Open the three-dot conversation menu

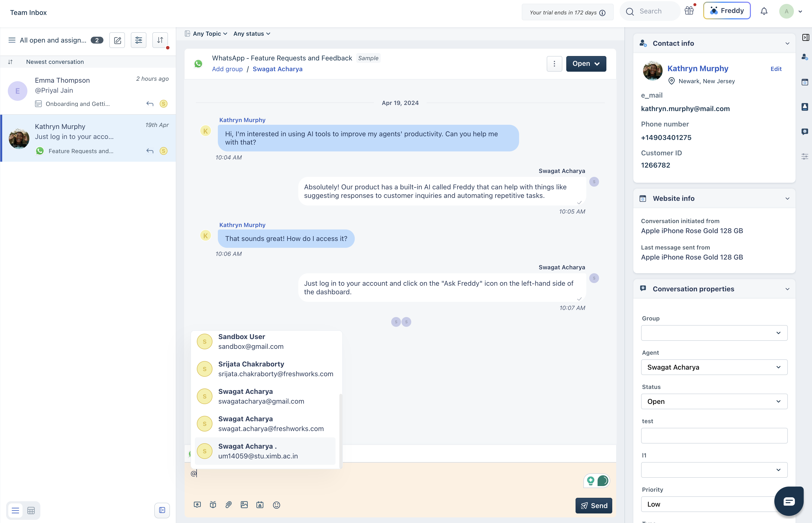coord(554,64)
